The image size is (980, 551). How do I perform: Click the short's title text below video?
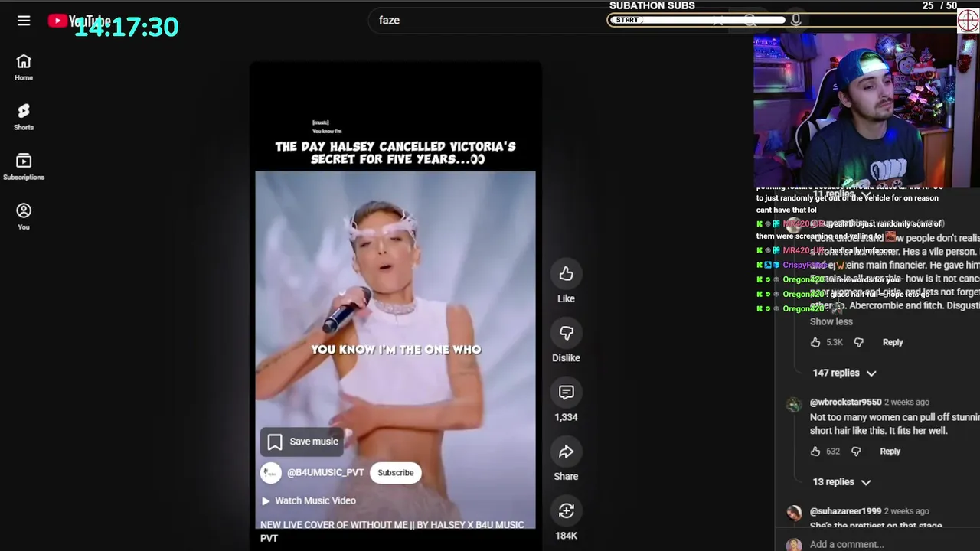point(392,531)
